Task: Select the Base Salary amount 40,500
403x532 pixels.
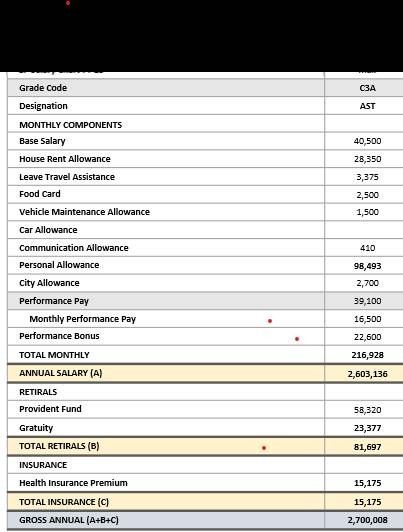Action: (367, 141)
